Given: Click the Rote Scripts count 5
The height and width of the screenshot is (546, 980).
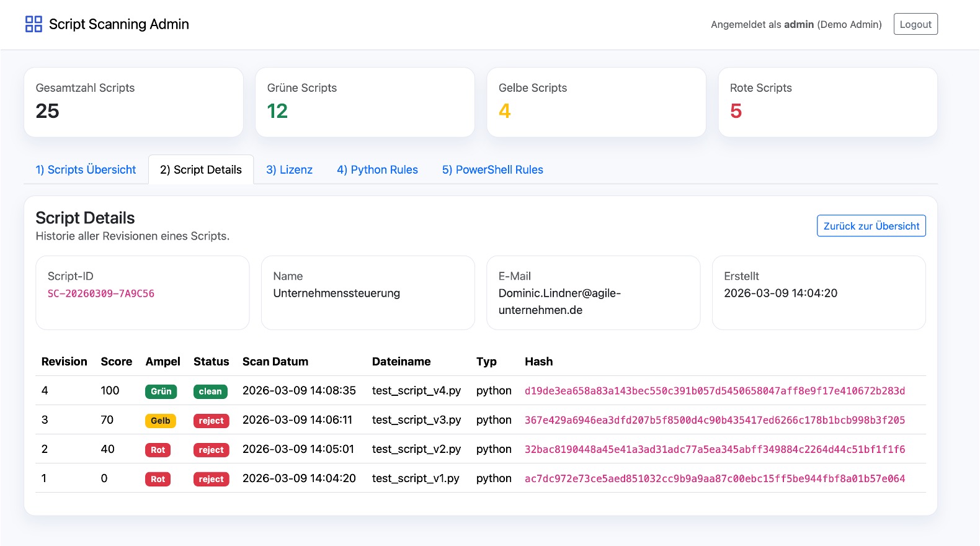Looking at the screenshot, I should click(736, 111).
